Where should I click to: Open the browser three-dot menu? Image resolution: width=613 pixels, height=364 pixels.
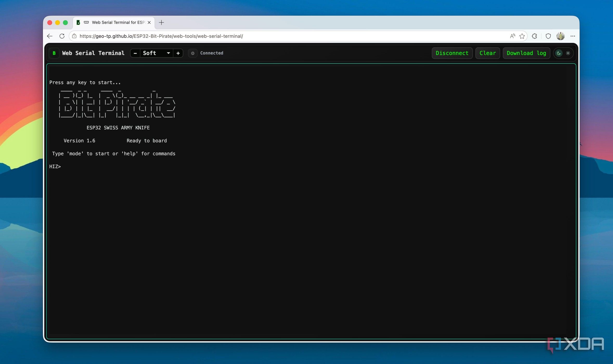(x=573, y=36)
